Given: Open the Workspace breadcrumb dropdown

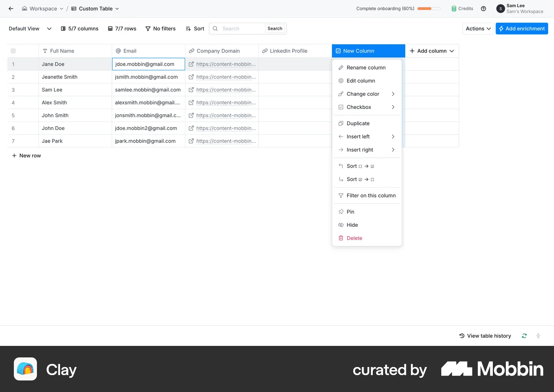Looking at the screenshot, I should coord(62,8).
